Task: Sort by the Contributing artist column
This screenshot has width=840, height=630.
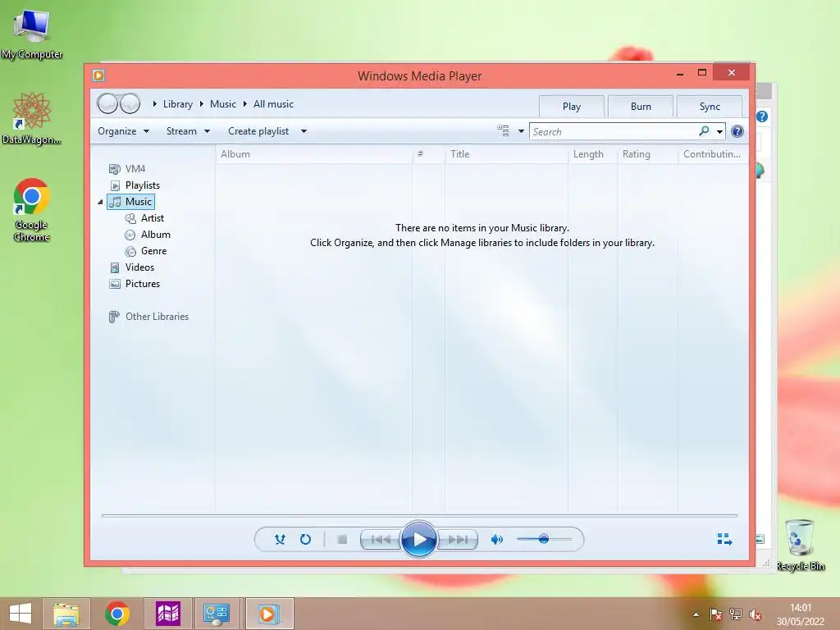Action: [713, 154]
